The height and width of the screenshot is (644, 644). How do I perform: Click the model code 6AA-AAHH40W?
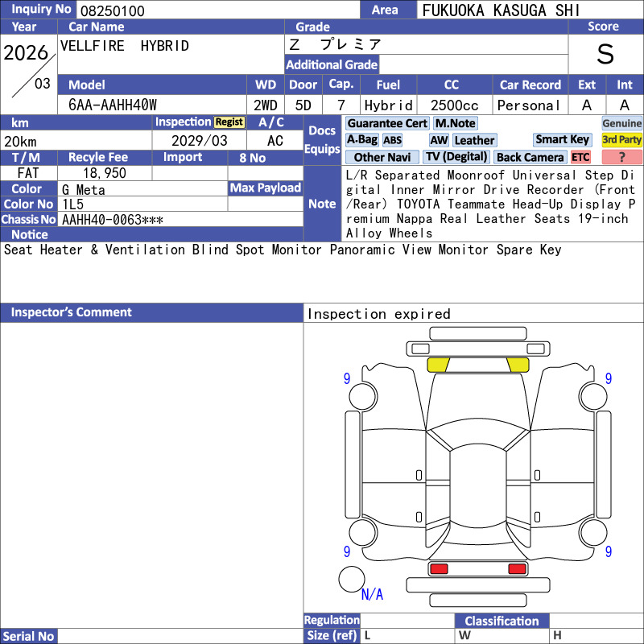(x=113, y=105)
